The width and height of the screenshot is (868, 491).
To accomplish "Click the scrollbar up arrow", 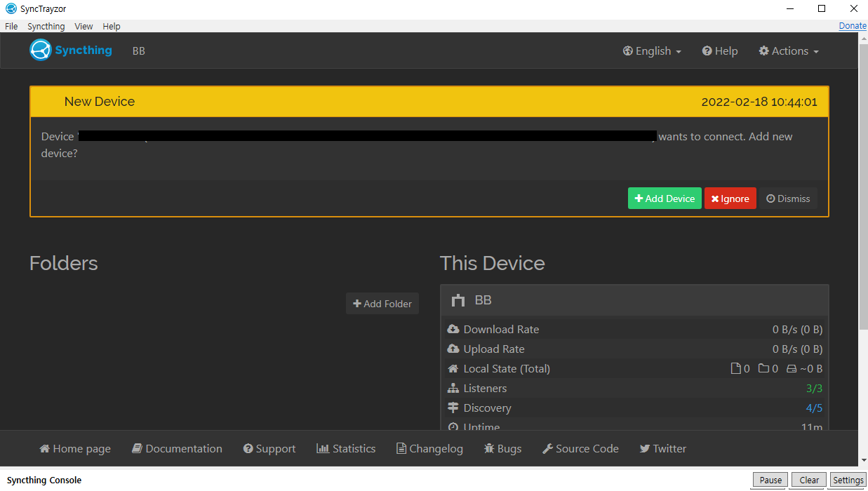I will (863, 37).
